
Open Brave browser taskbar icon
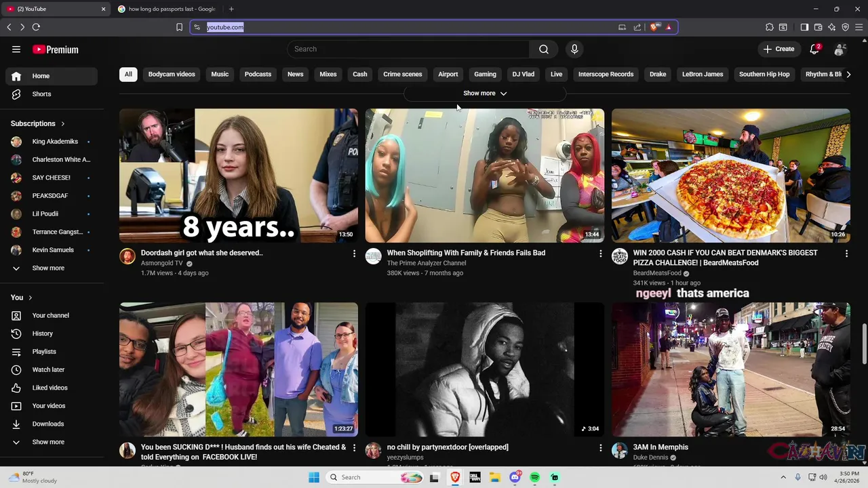tap(454, 477)
